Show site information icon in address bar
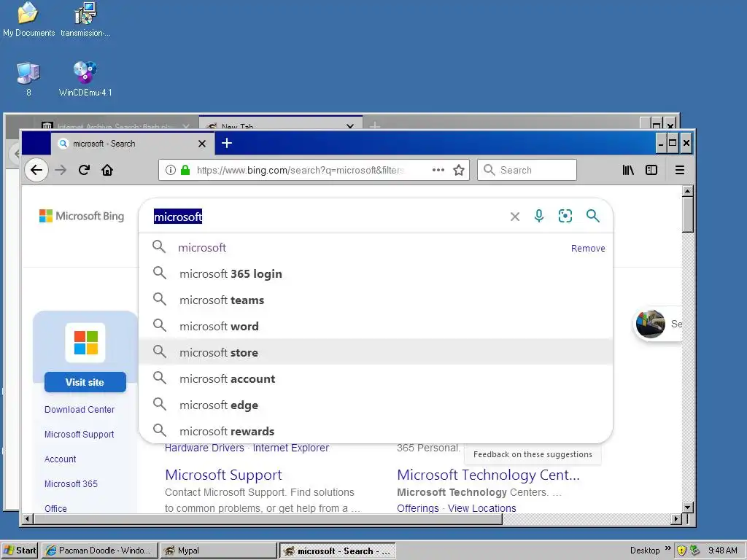This screenshot has width=747, height=560. click(171, 170)
